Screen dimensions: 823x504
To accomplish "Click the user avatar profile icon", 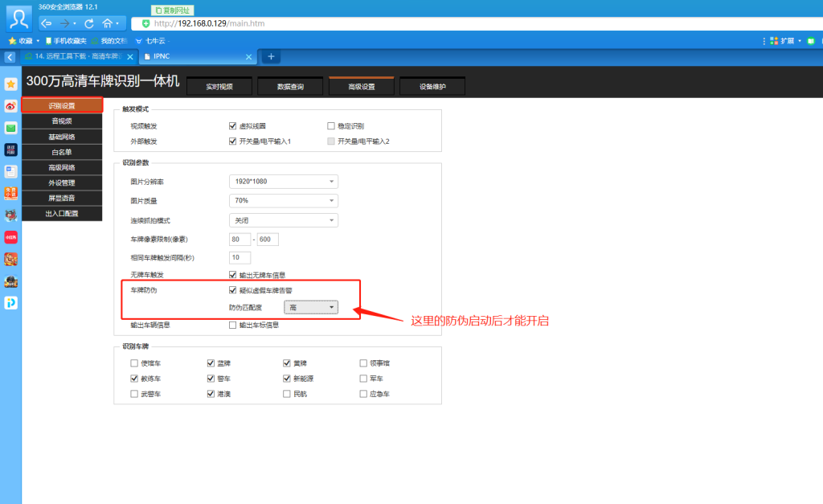I will [x=18, y=16].
